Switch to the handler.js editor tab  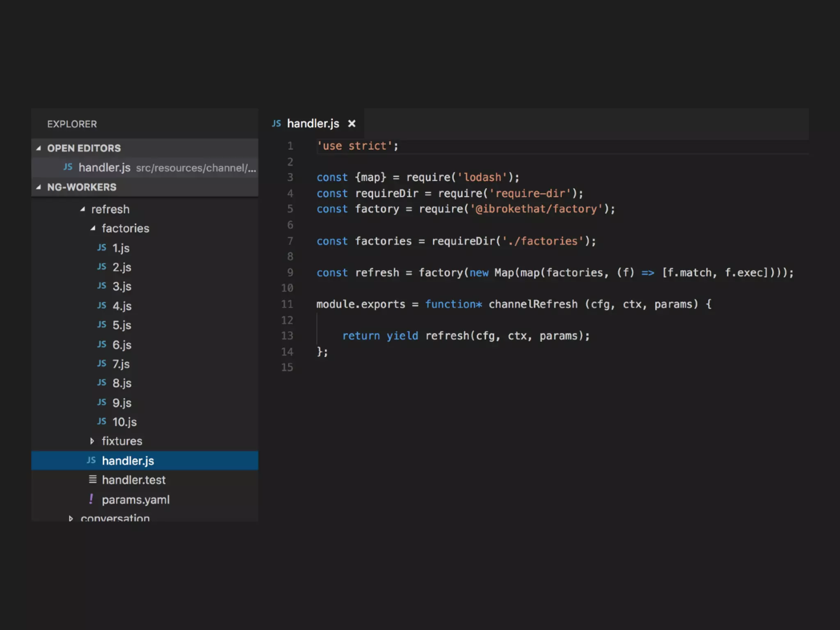click(x=313, y=123)
